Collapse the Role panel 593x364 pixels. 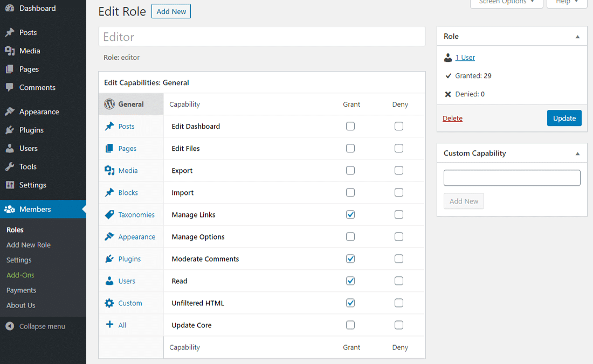[578, 36]
